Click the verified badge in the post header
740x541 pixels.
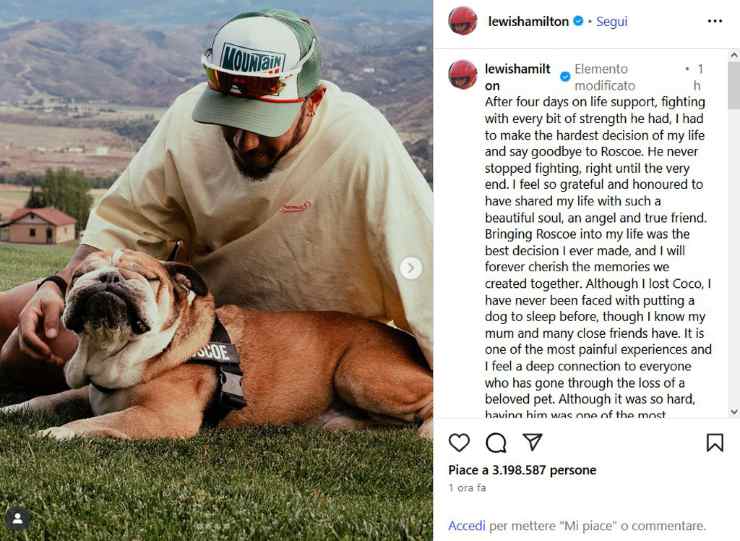[x=578, y=21]
